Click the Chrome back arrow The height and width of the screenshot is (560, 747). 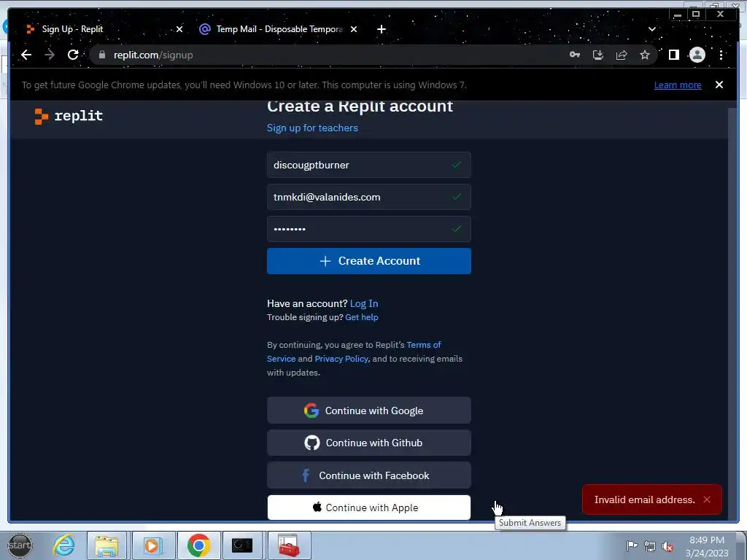click(x=26, y=55)
